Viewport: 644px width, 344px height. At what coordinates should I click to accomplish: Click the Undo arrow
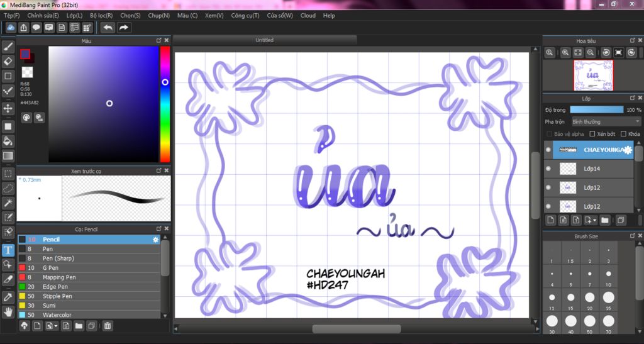108,28
